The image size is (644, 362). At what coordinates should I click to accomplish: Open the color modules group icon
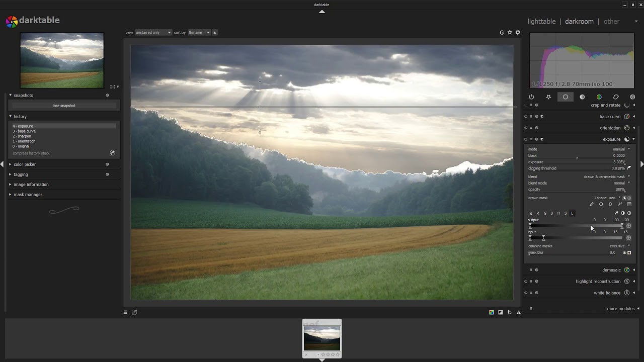pos(599,97)
